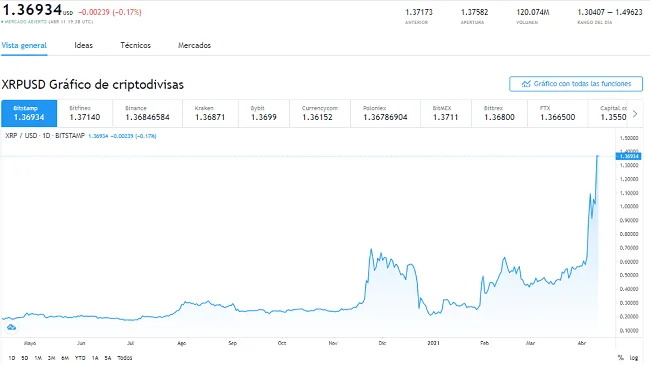Click the -0.00239 (-0.17%) change value
Screen dimensions: 650x365
[x=110, y=12]
